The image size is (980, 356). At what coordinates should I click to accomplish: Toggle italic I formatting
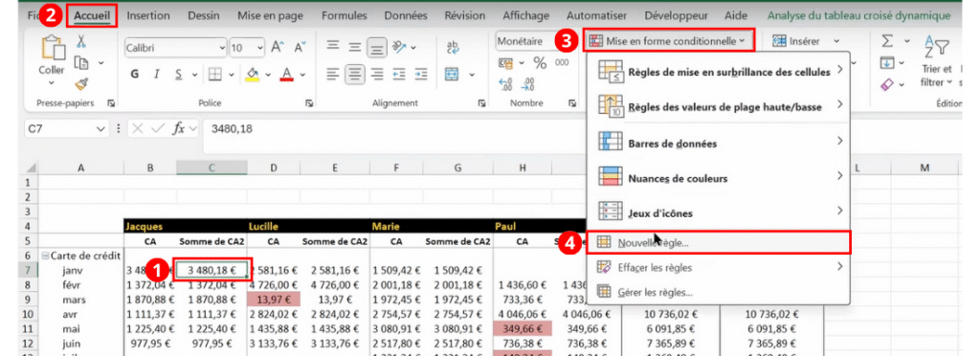click(x=157, y=75)
